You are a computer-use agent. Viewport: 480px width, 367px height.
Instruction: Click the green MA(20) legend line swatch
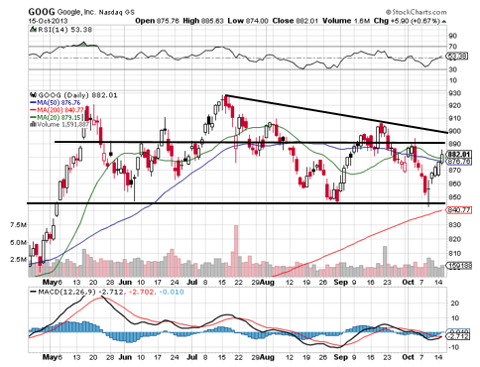[33, 117]
